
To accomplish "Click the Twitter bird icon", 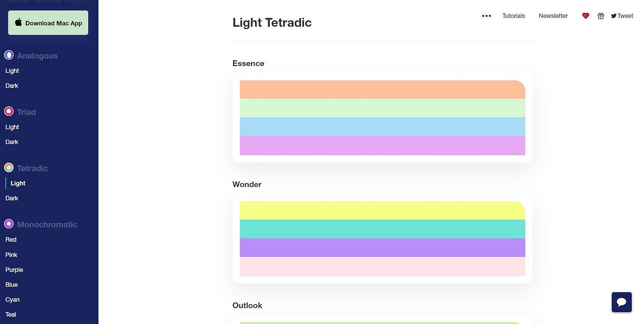I will pos(614,16).
